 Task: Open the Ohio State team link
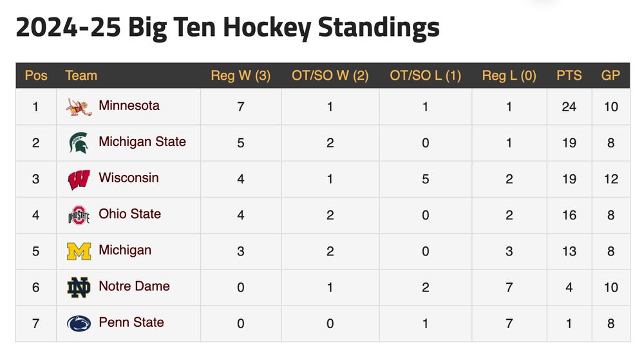click(x=129, y=214)
